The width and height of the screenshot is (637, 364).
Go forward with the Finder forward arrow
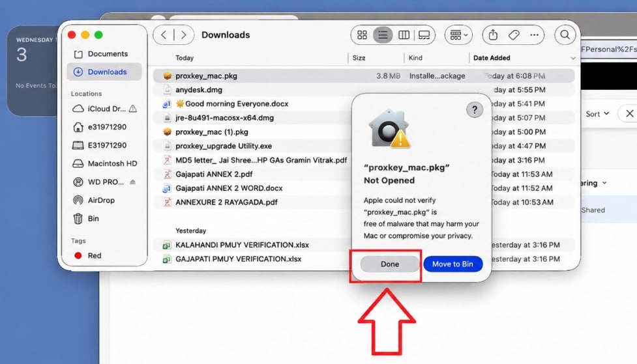[x=184, y=35]
